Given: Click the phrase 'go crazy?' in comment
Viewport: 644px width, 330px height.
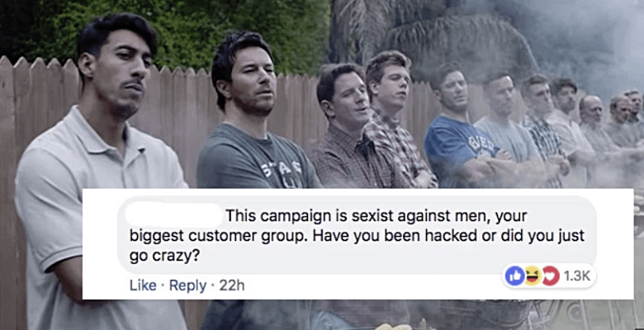Looking at the screenshot, I should click(164, 257).
